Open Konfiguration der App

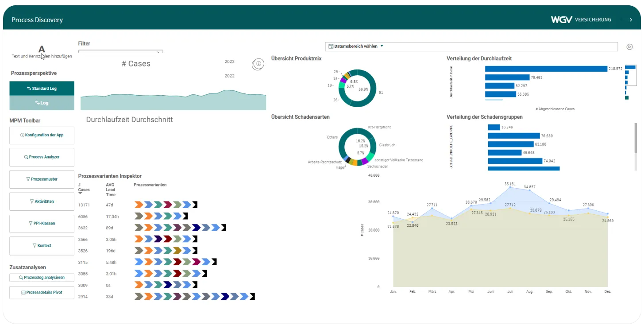pyautogui.click(x=42, y=135)
